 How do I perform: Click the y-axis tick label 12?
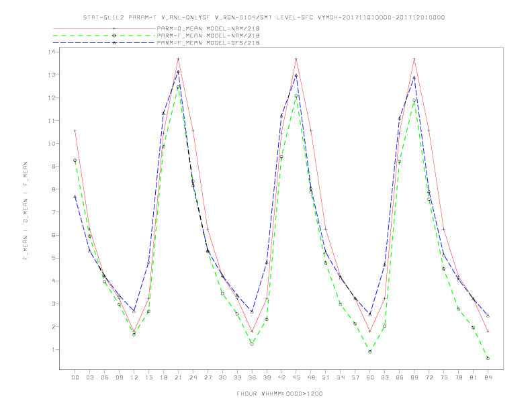click(x=52, y=97)
